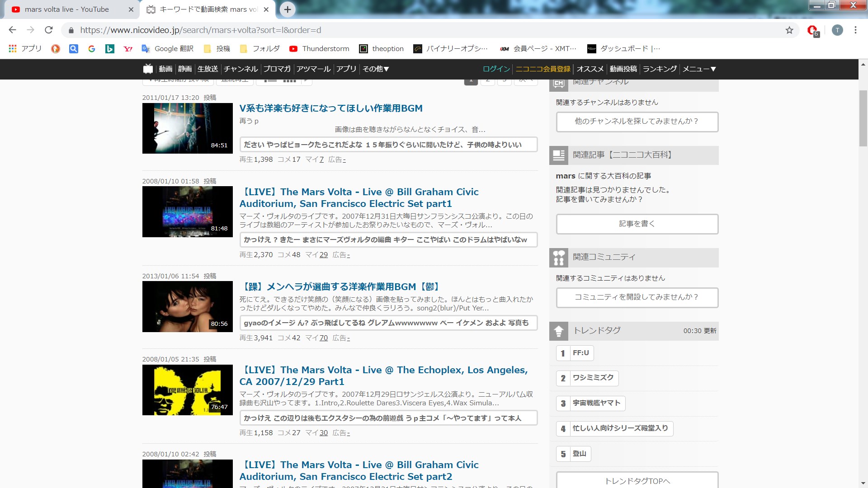
Task: Open trend tag ワシミミズク
Action: [587, 378]
